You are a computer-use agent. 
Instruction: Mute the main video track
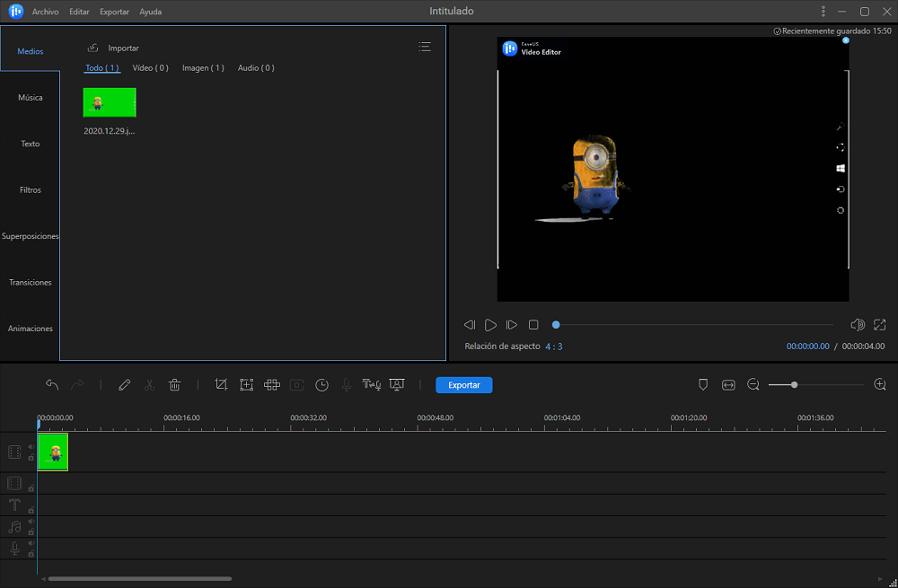pos(31,447)
